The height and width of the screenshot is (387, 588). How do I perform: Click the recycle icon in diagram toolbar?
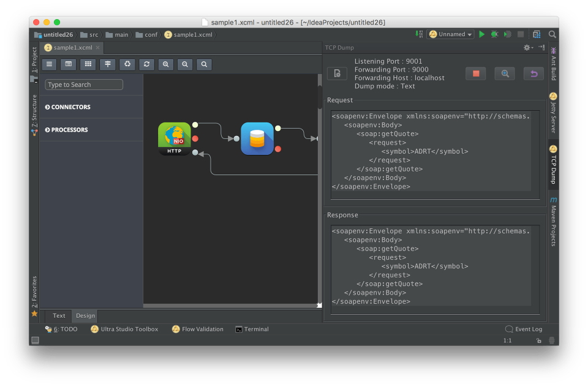[x=127, y=64]
